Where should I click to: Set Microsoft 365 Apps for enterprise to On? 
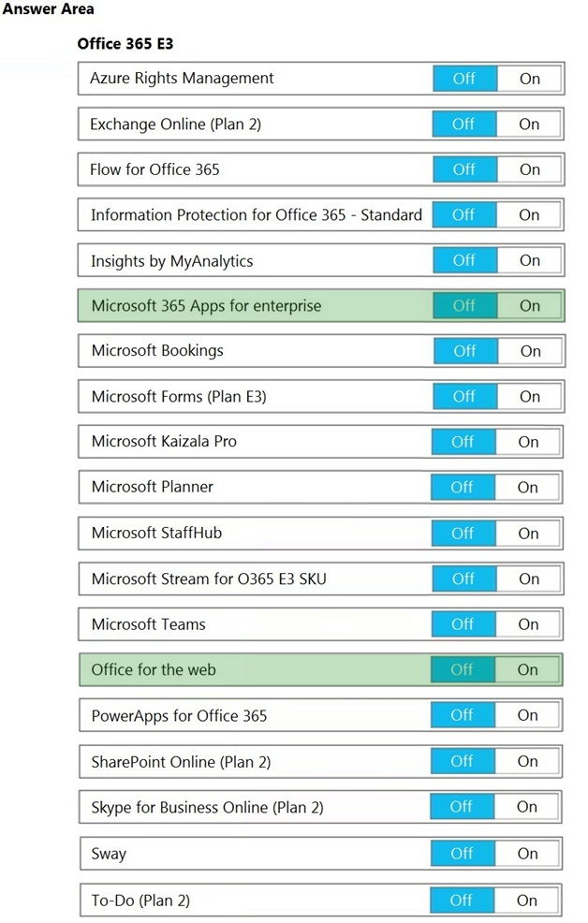click(x=529, y=305)
